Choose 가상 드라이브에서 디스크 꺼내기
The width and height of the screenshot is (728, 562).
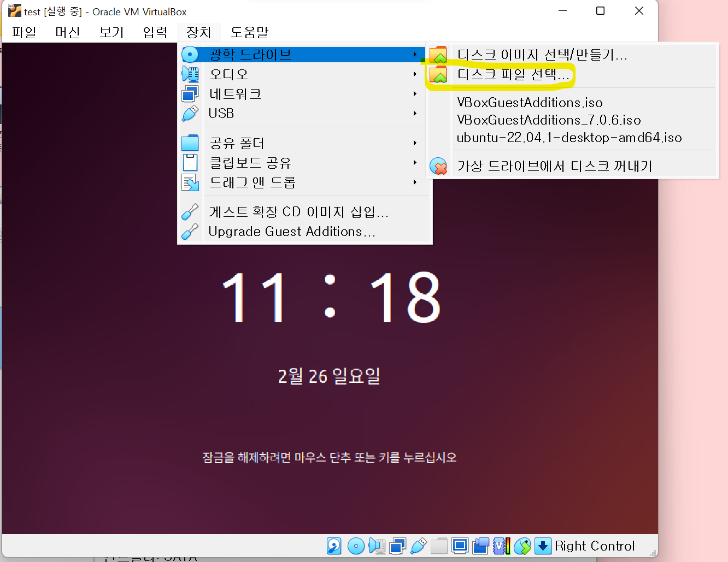pos(571,166)
